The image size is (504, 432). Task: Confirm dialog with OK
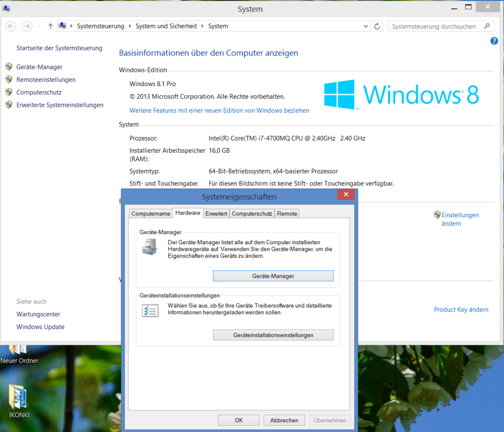click(239, 420)
